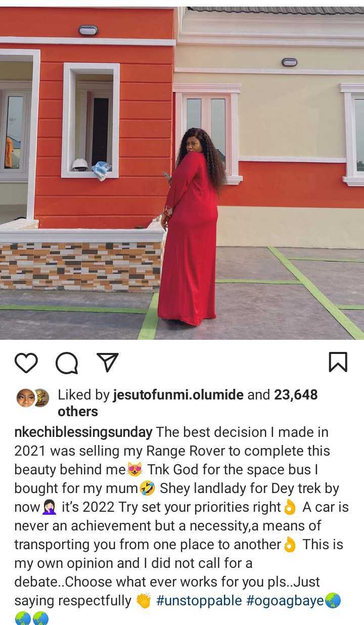The image size is (364, 625).
Task: Tap the clapping hands emoji
Action: tap(144, 601)
